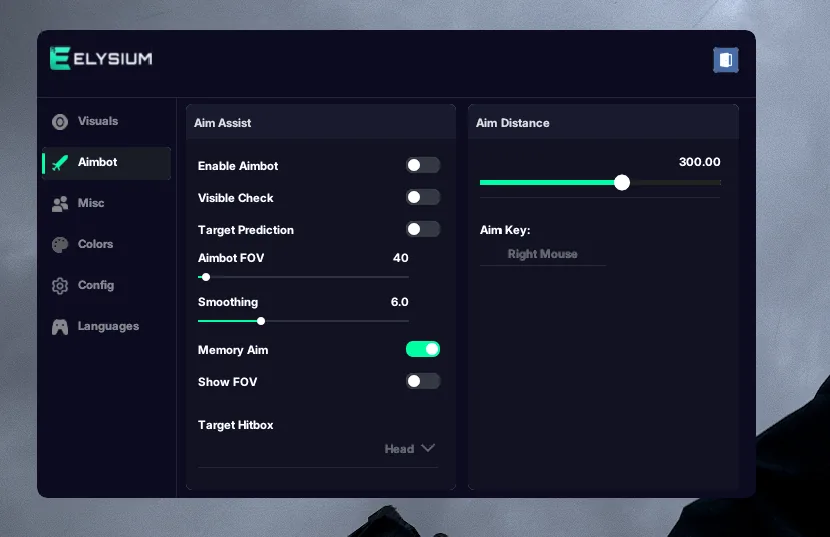This screenshot has height=537, width=830.
Task: Click the Aimbot rocket icon in sidebar
Action: pos(60,163)
